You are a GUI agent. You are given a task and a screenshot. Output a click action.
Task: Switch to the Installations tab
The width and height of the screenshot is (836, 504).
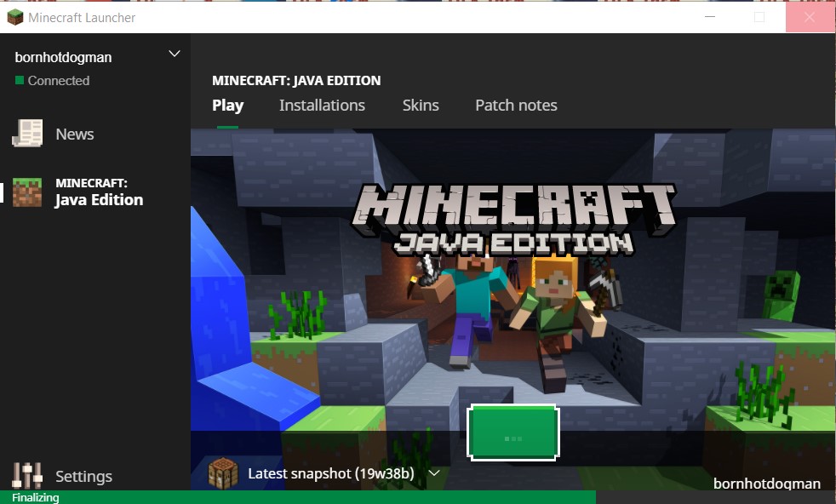[x=322, y=105]
